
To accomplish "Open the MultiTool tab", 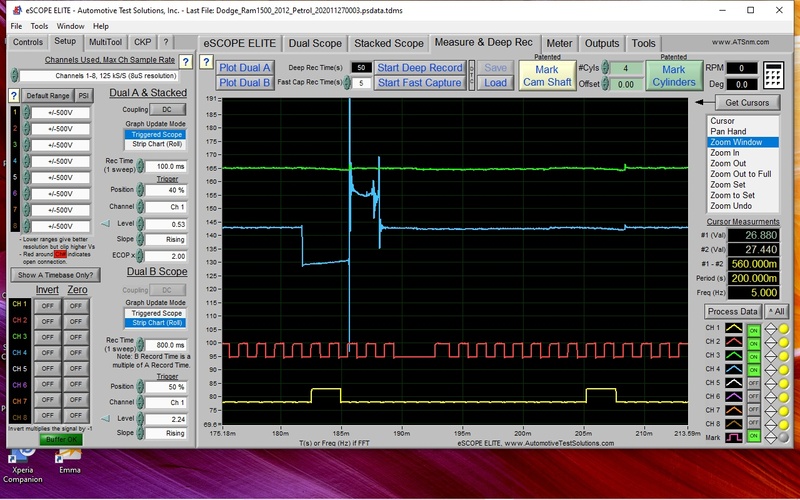I will coord(106,42).
